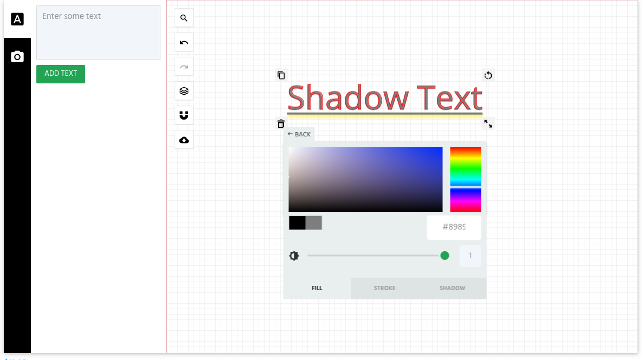
Task: Click the opacity contrast icon
Action: pyautogui.click(x=294, y=256)
